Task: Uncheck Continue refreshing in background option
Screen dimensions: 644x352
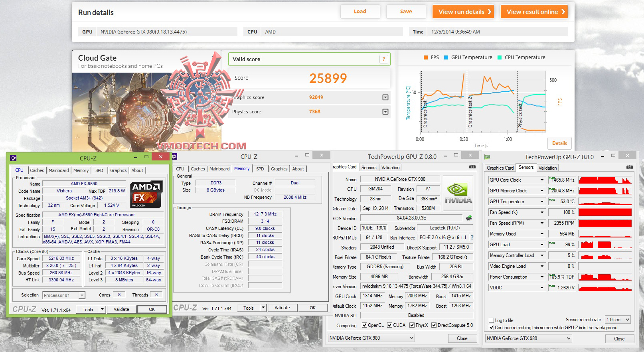Action: pyautogui.click(x=492, y=328)
